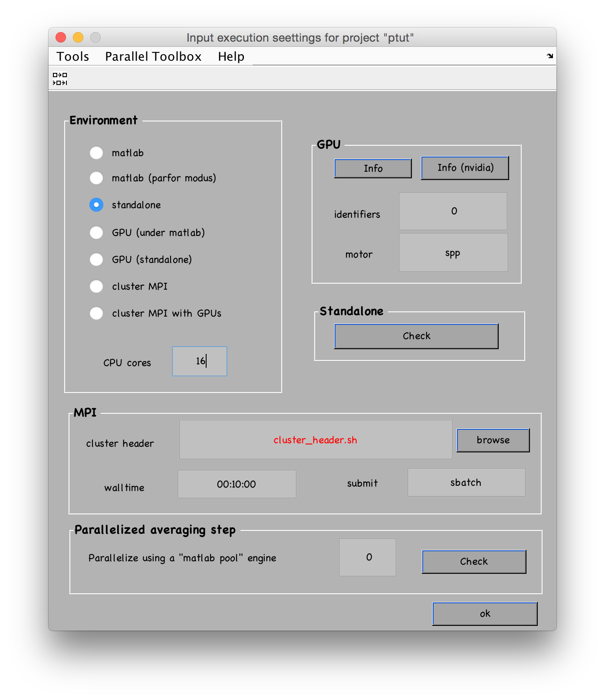Click the motor field showing spp

[x=453, y=252]
